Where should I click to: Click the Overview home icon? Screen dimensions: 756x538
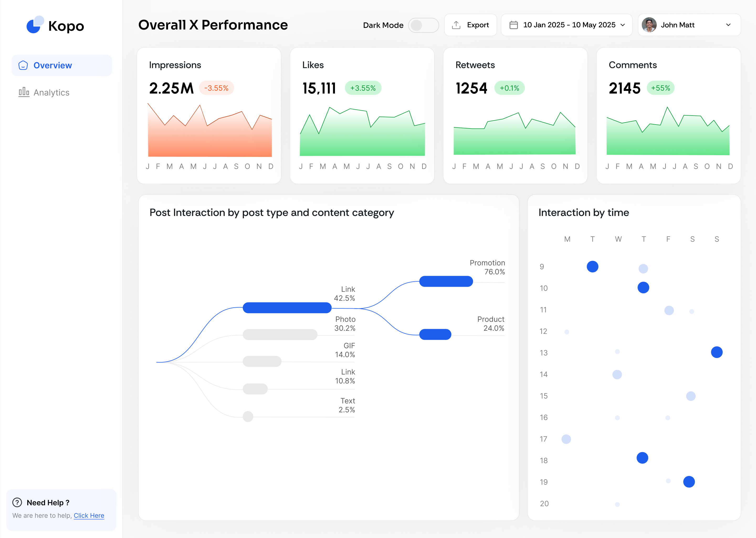click(23, 65)
